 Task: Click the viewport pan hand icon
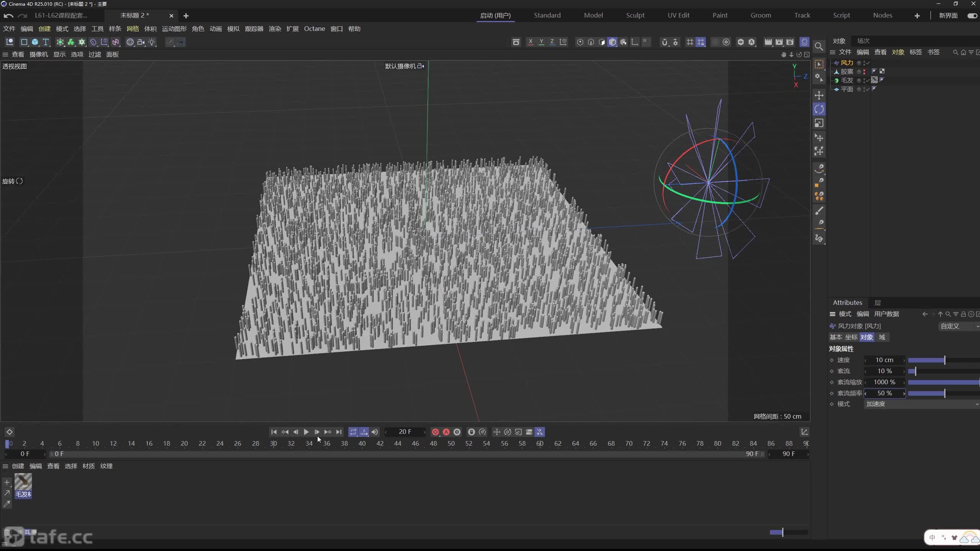784,55
